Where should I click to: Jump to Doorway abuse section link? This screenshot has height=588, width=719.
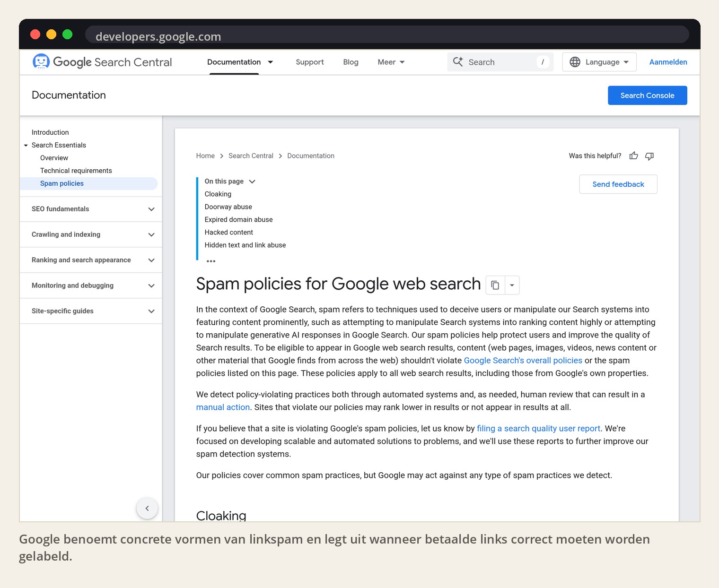[228, 207]
